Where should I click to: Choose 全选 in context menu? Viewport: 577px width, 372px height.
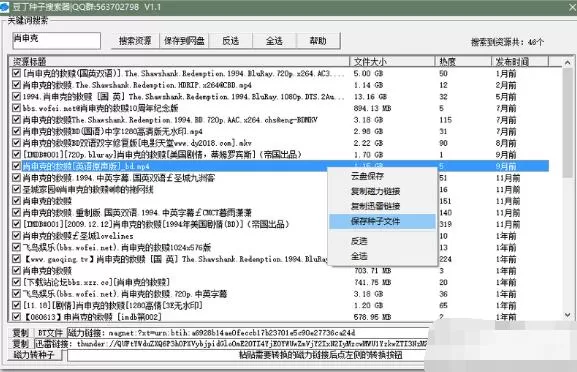point(382,256)
